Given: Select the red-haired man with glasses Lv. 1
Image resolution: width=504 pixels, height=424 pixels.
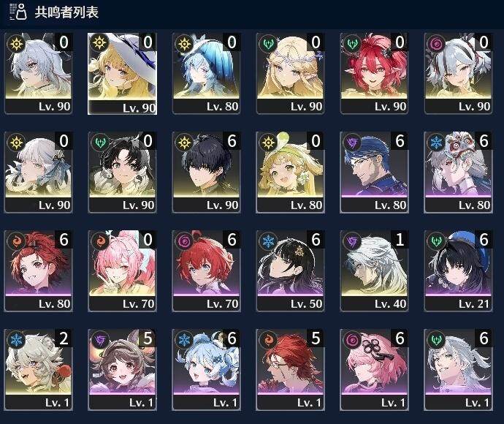Looking at the screenshot, I should [290, 370].
